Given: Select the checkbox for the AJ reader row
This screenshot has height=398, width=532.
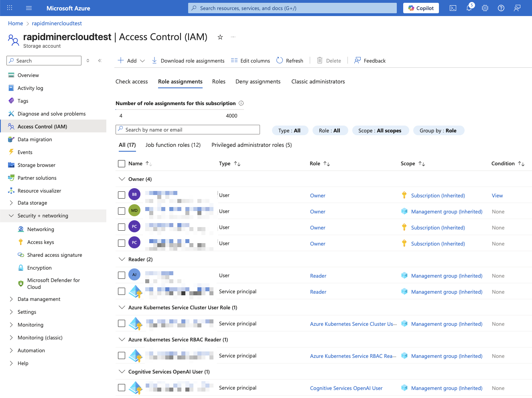Looking at the screenshot, I should (122, 275).
